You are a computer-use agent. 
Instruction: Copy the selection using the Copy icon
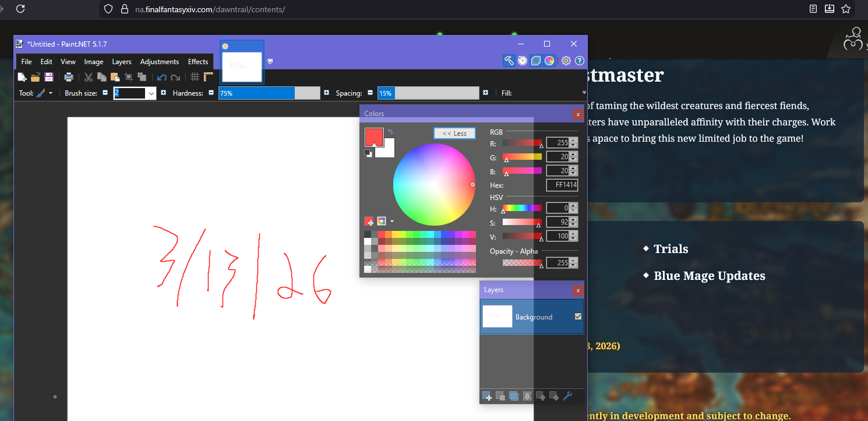(101, 77)
